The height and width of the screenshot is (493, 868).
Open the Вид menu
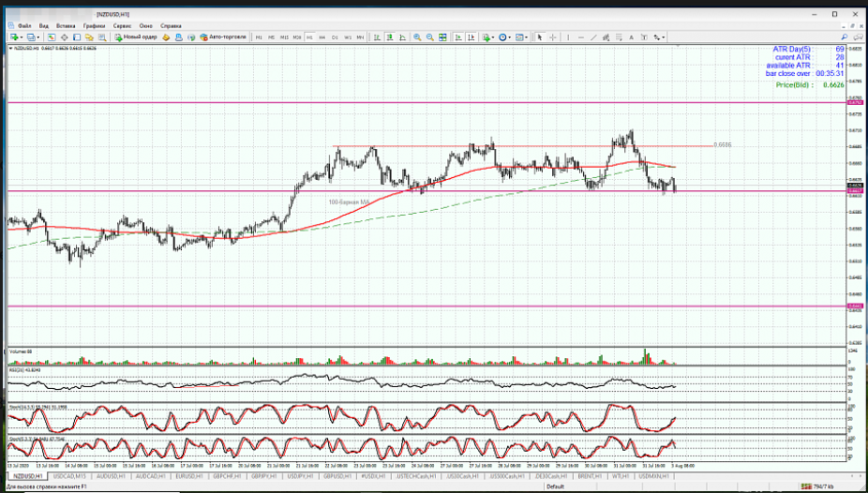click(x=44, y=25)
